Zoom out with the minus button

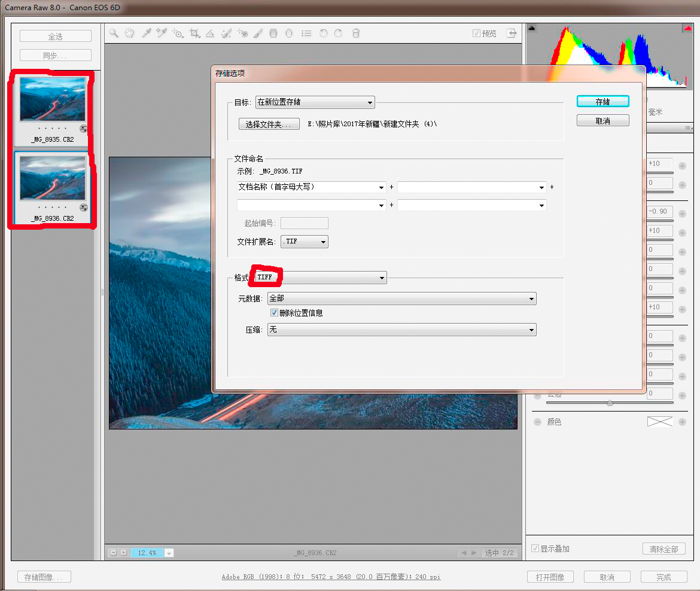coord(114,553)
